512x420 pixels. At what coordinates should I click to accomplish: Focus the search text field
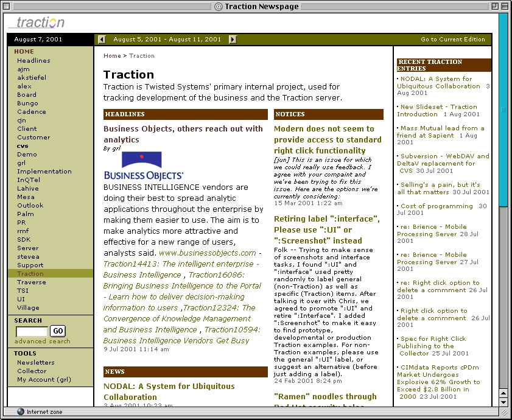32,332
